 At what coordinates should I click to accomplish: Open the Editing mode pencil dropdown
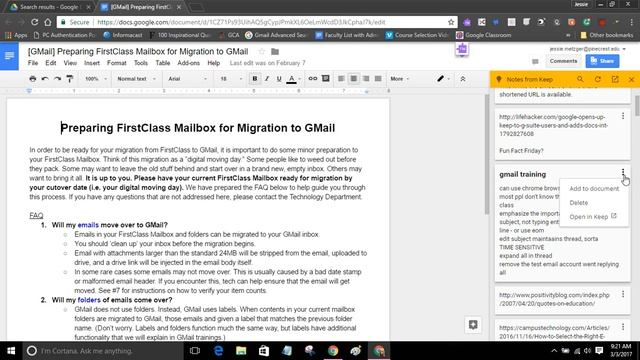tap(443, 79)
